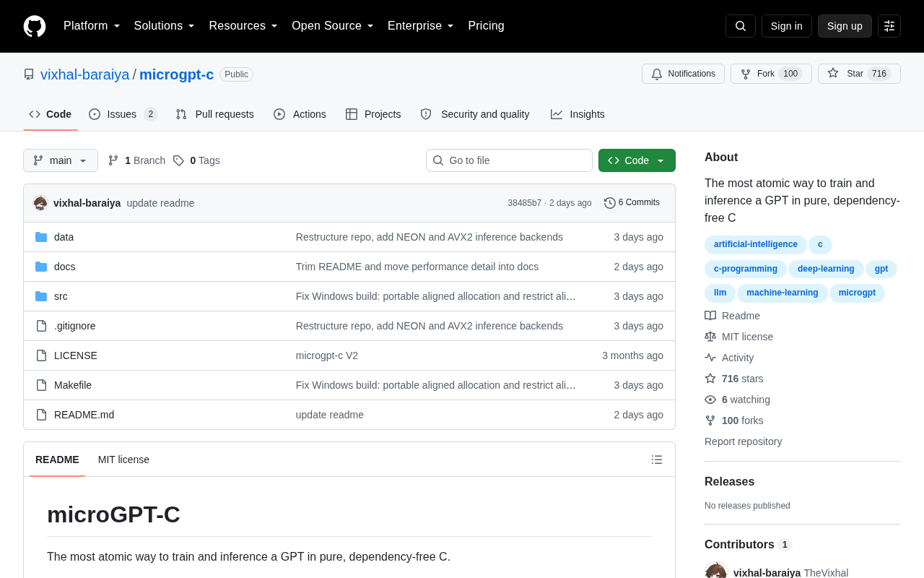Open the green Code dropdown button
Image resolution: width=924 pixels, height=578 pixels.
[x=637, y=160]
